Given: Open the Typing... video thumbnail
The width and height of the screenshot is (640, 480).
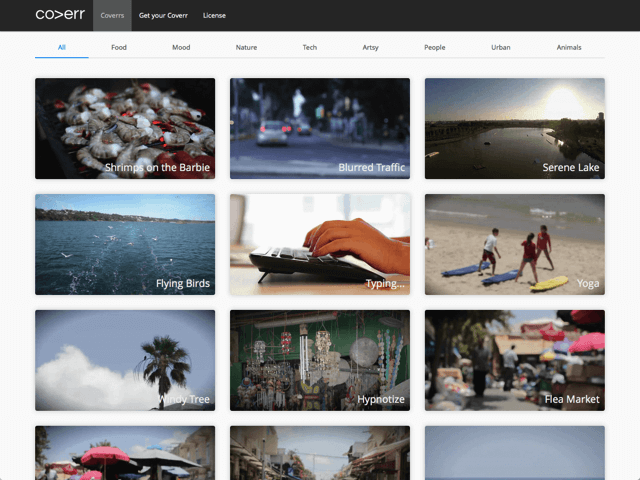Looking at the screenshot, I should pos(320,244).
